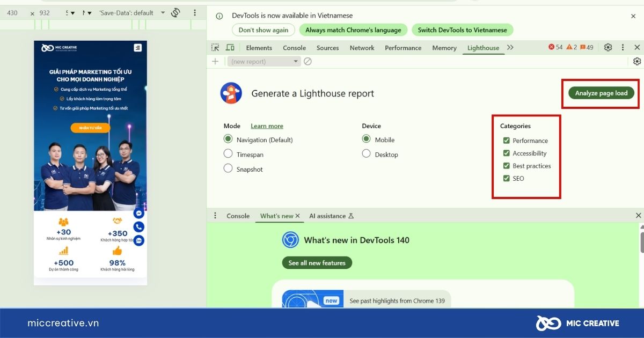This screenshot has width=644, height=338.
Task: Switch to the Network tab
Action: click(362, 48)
